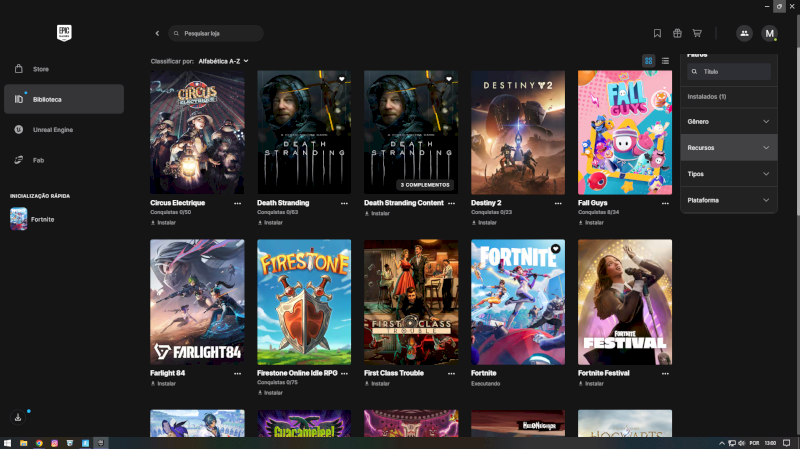Toggle favorite heart on Death Stranding cover

(x=342, y=79)
